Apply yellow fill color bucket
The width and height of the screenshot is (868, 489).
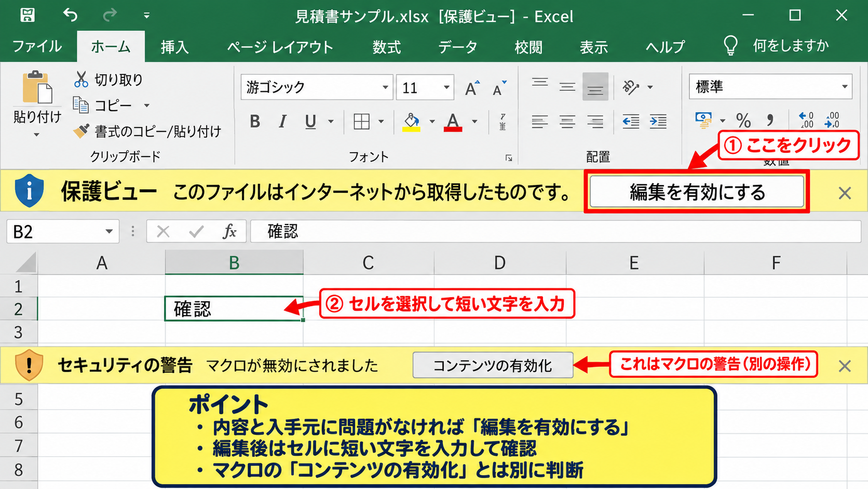pyautogui.click(x=411, y=122)
